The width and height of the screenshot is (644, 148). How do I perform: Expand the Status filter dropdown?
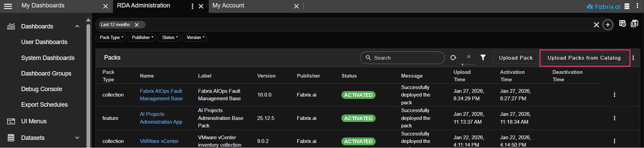click(x=170, y=38)
